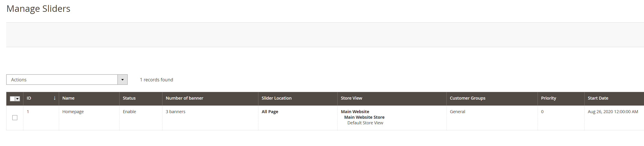The width and height of the screenshot is (644, 146).
Task: Click the Enable status cell
Action: [x=141, y=118]
